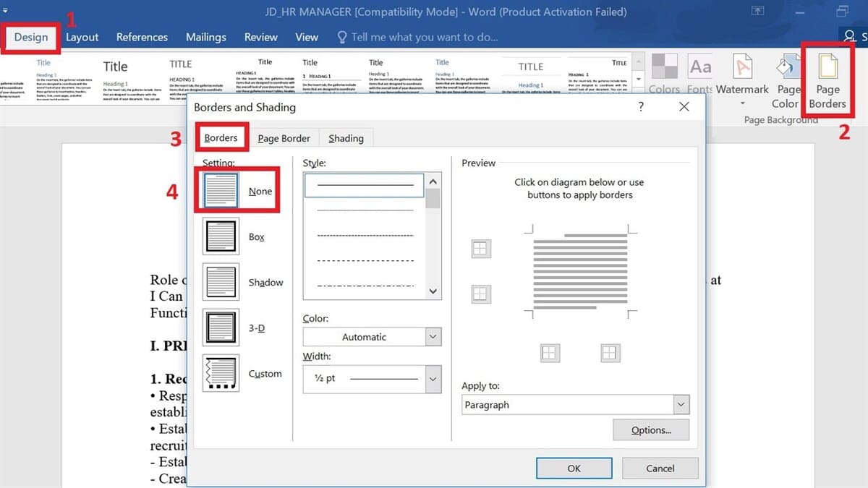
Task: Choose the solid line border style
Action: pyautogui.click(x=365, y=185)
